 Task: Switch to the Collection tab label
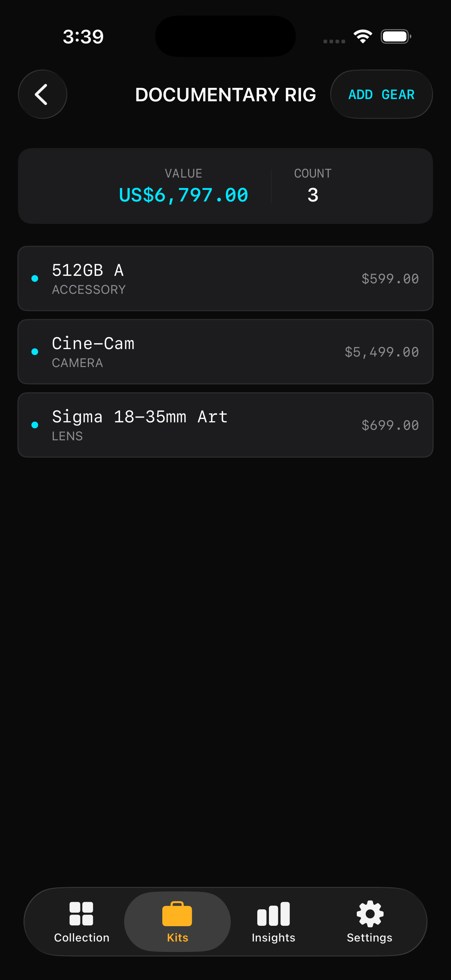82,938
